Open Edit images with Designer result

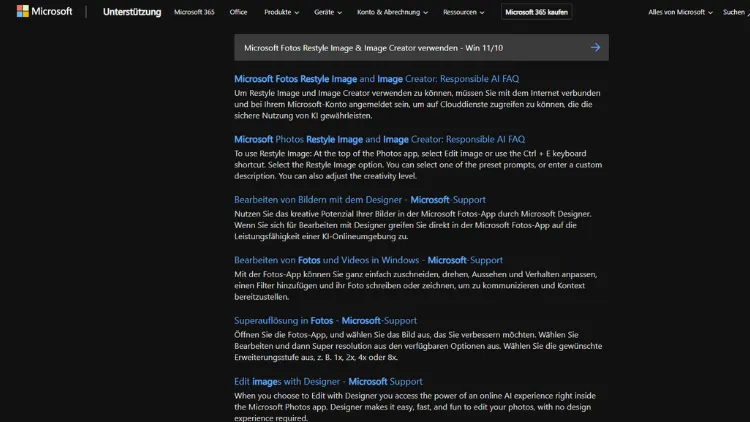328,381
